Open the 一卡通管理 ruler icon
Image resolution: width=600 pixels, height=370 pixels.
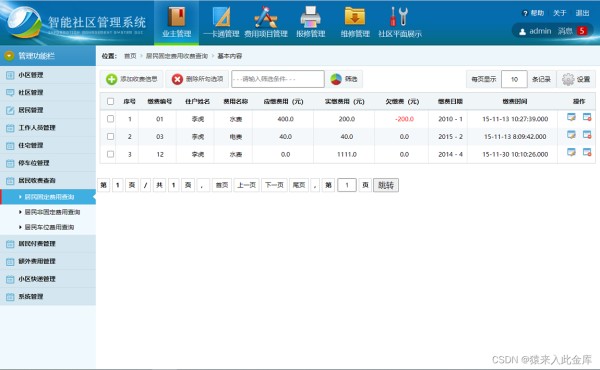click(221, 22)
